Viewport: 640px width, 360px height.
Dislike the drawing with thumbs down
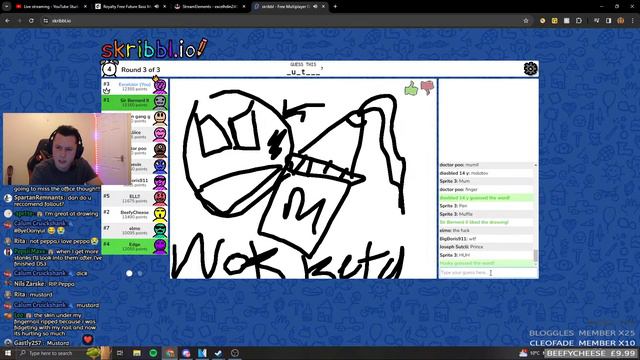click(427, 88)
